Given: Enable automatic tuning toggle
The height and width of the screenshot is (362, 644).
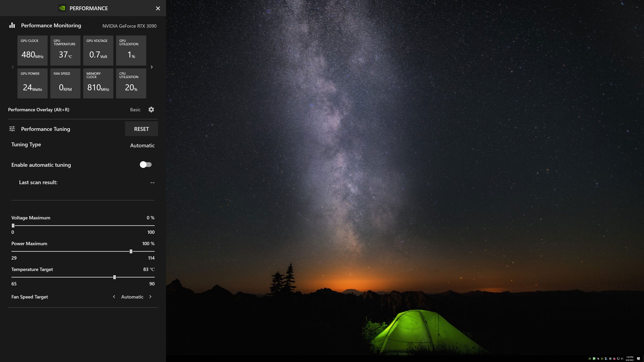Looking at the screenshot, I should 146,165.
